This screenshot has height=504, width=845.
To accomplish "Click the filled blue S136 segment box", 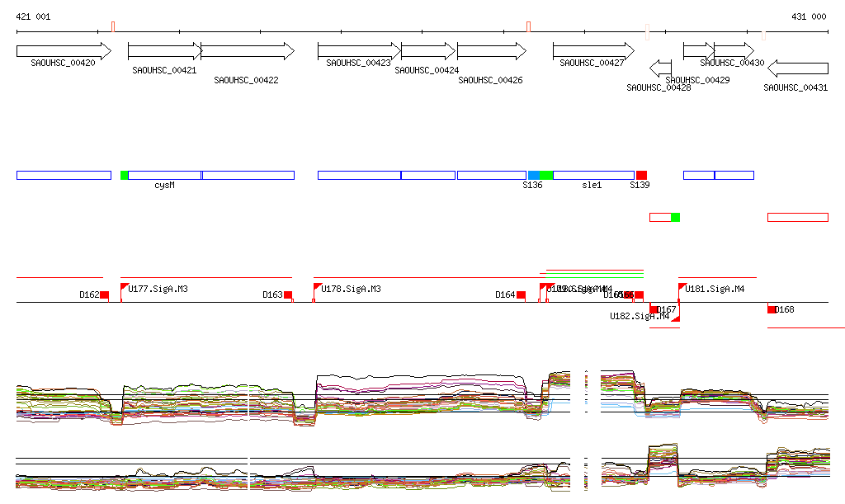I will coord(534,175).
